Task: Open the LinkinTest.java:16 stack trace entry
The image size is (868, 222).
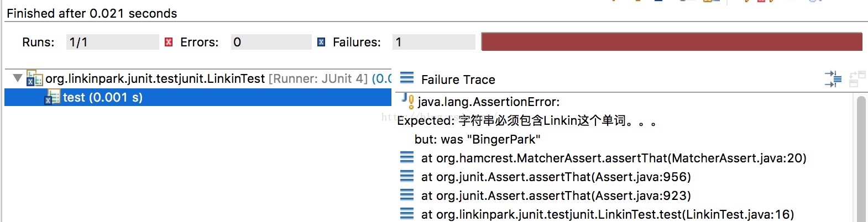Action: pyautogui.click(x=607, y=214)
